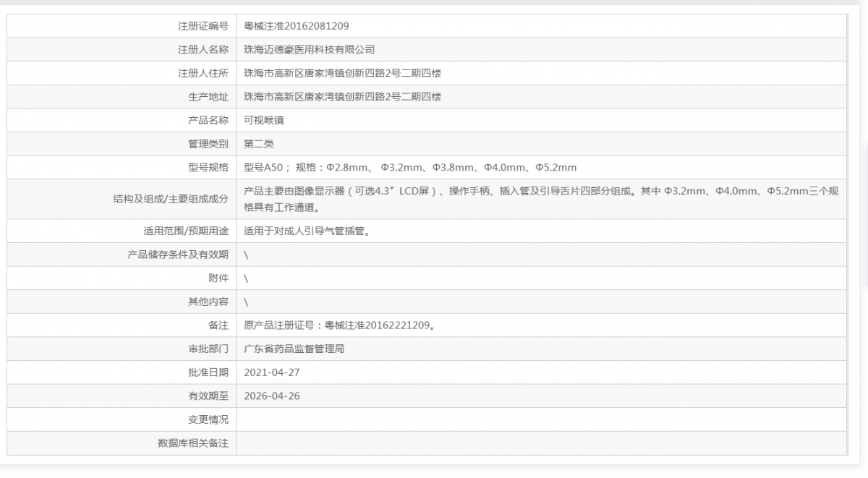Click the 结构及组成/主要组成成分 label
Image resolution: width=868 pixels, height=478 pixels.
pos(171,199)
